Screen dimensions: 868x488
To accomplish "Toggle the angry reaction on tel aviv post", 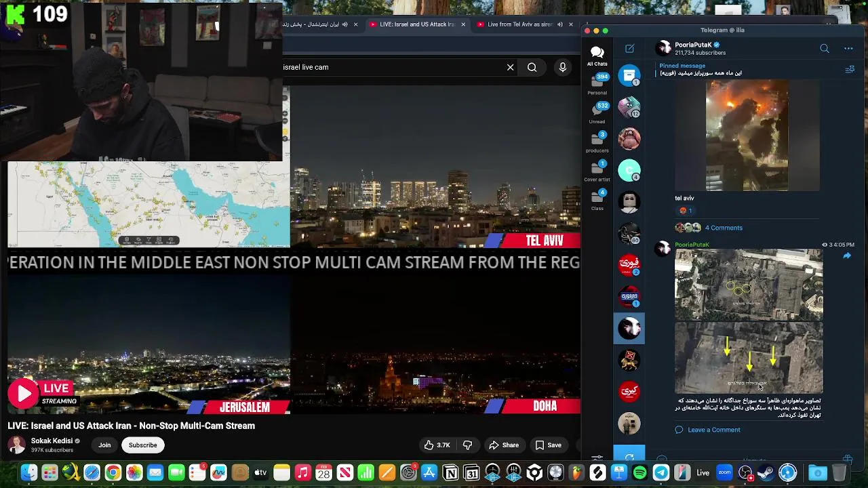I will click(x=686, y=211).
